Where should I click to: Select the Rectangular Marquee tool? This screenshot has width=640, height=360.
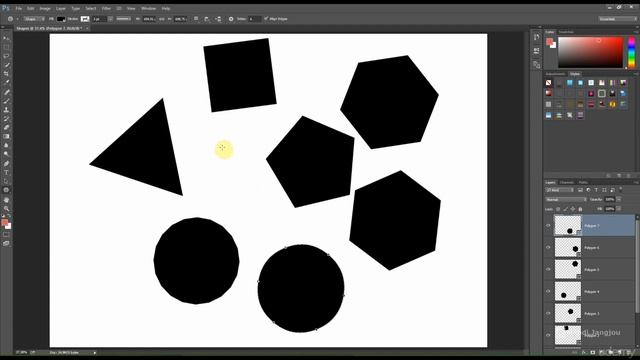pos(6,47)
